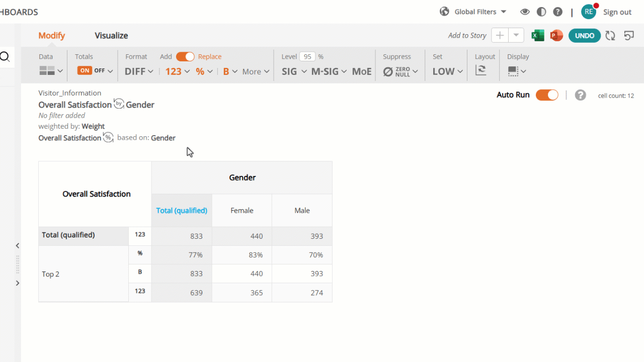Open the SIG level dropdown

(x=294, y=71)
